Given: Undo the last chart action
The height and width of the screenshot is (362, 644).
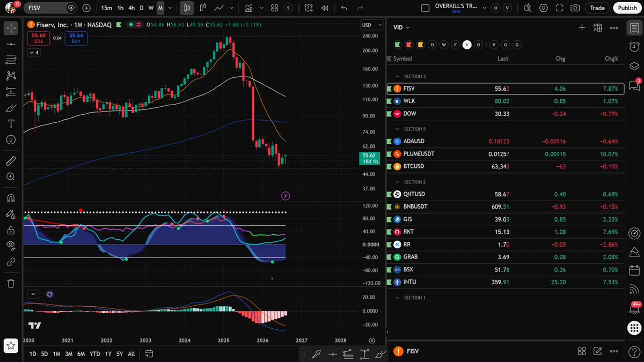Looking at the screenshot, I should [345, 8].
